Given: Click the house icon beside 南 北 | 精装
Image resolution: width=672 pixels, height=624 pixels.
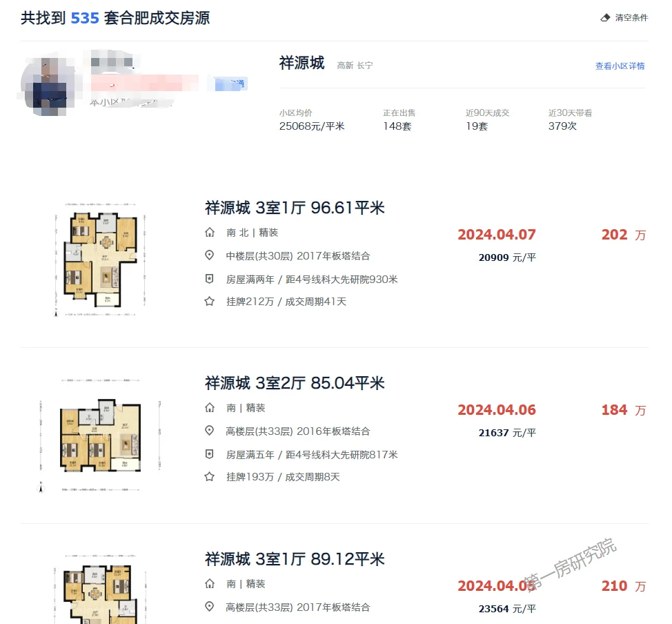Looking at the screenshot, I should pos(210,233).
